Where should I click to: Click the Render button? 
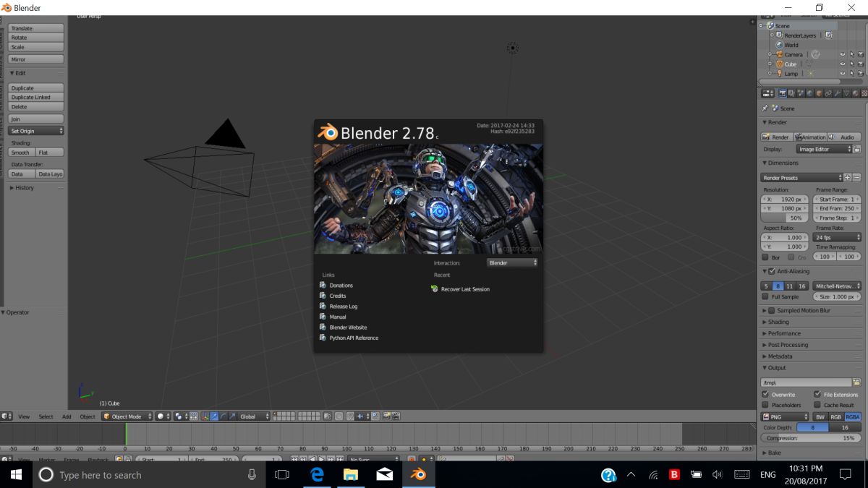777,137
